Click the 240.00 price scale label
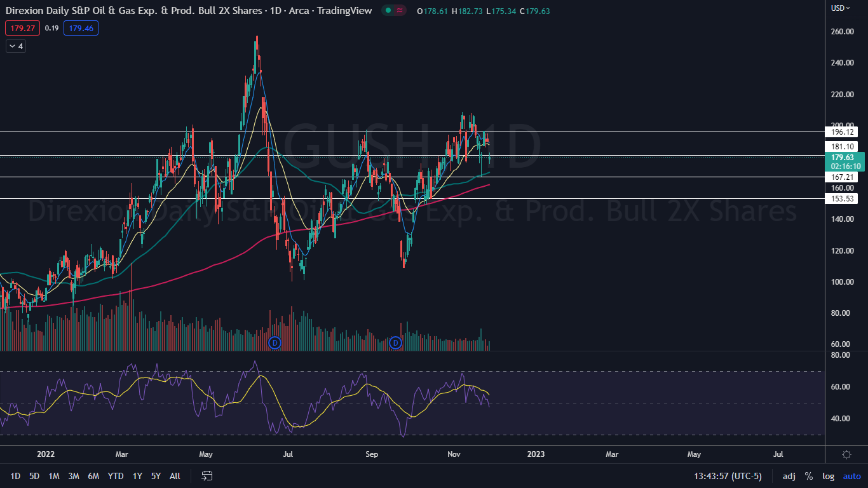 [841, 63]
